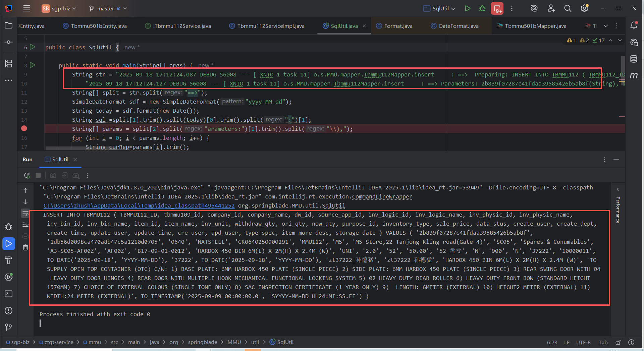The width and height of the screenshot is (644, 351).
Task: Open the Project tool window
Action: (9, 25)
